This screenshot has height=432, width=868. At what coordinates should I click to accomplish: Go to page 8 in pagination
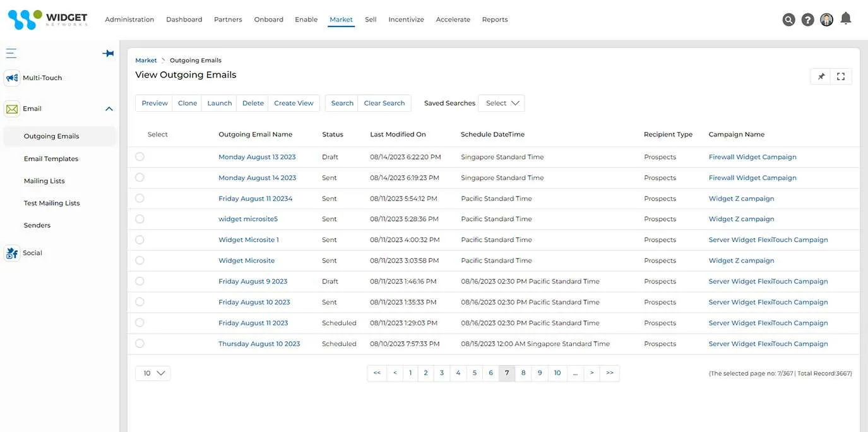click(523, 373)
